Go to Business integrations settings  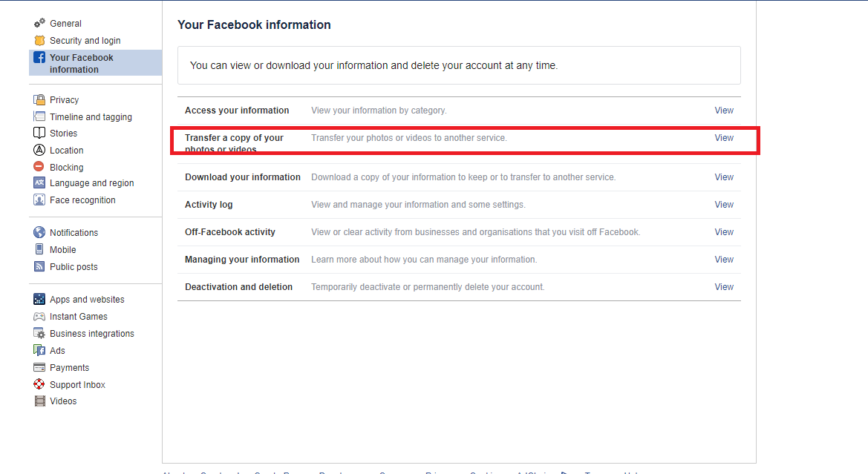click(x=91, y=334)
